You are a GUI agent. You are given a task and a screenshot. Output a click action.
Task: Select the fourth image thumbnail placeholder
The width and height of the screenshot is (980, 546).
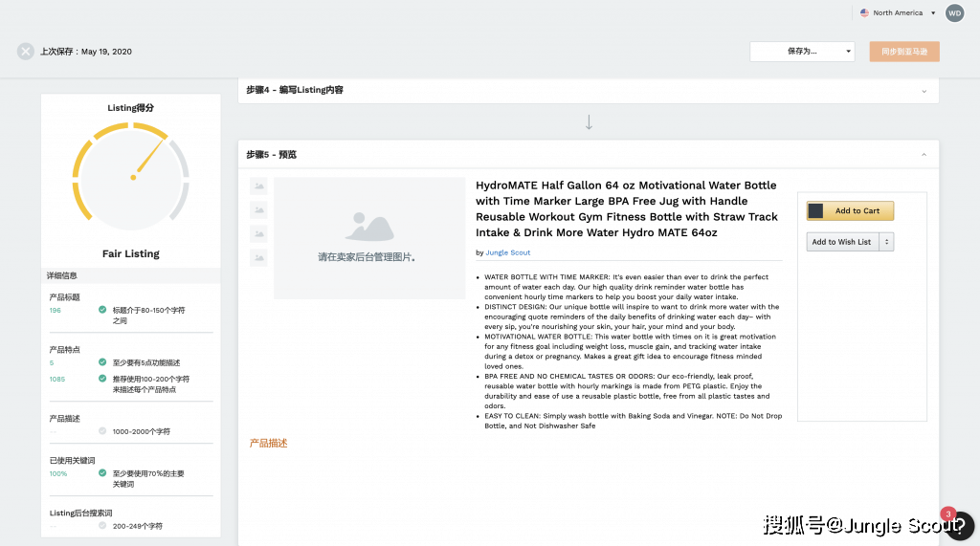point(258,257)
